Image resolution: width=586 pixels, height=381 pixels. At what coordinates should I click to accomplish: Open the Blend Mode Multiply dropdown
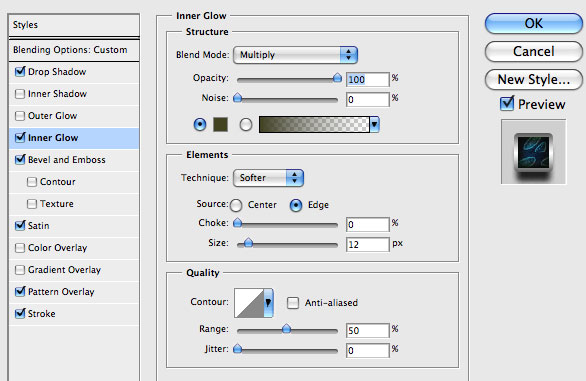point(295,55)
